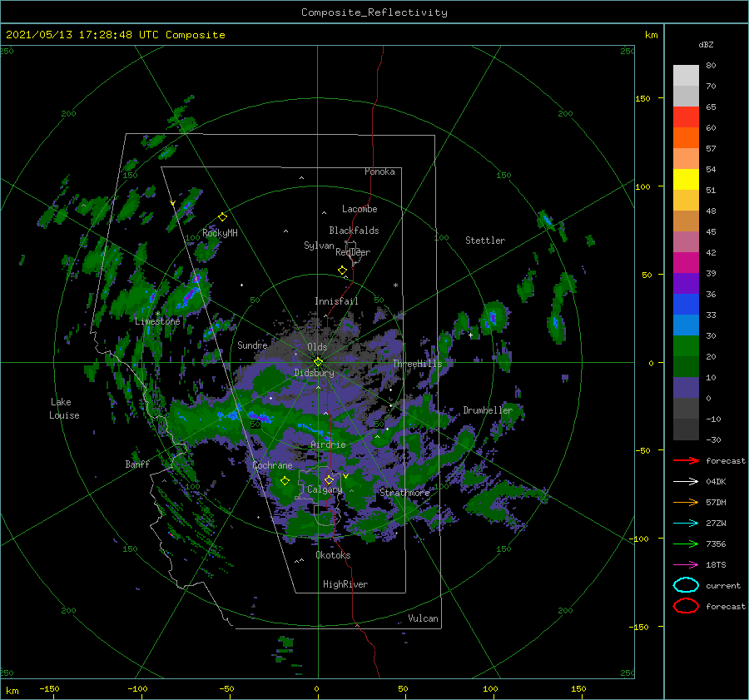The image size is (749, 700).
Task: Click the Sundre label
Action: click(252, 345)
